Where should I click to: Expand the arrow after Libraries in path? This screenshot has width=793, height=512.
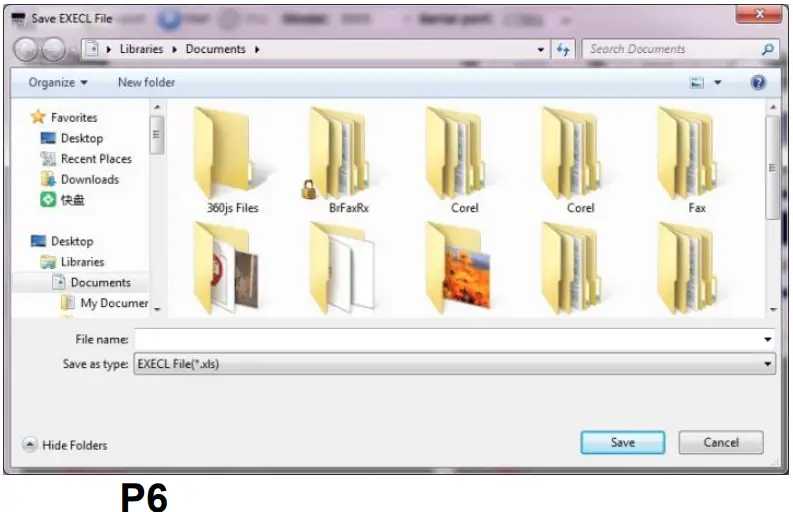point(174,50)
